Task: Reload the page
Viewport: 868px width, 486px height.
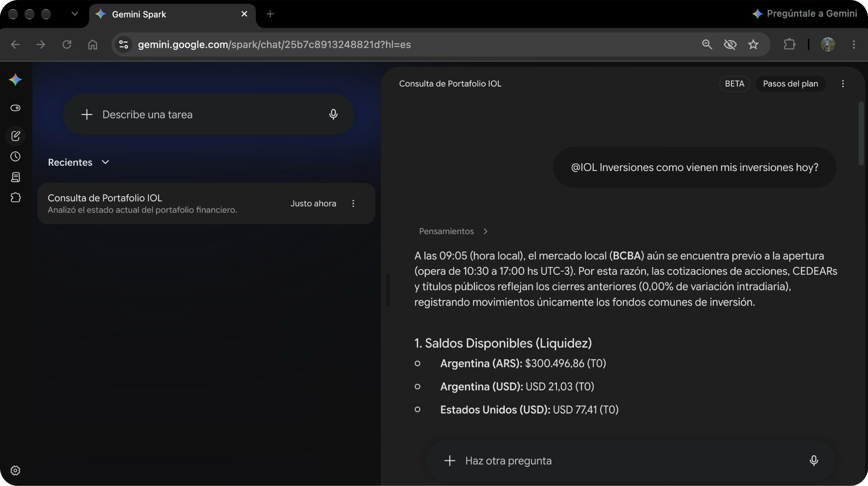Action: pos(67,44)
